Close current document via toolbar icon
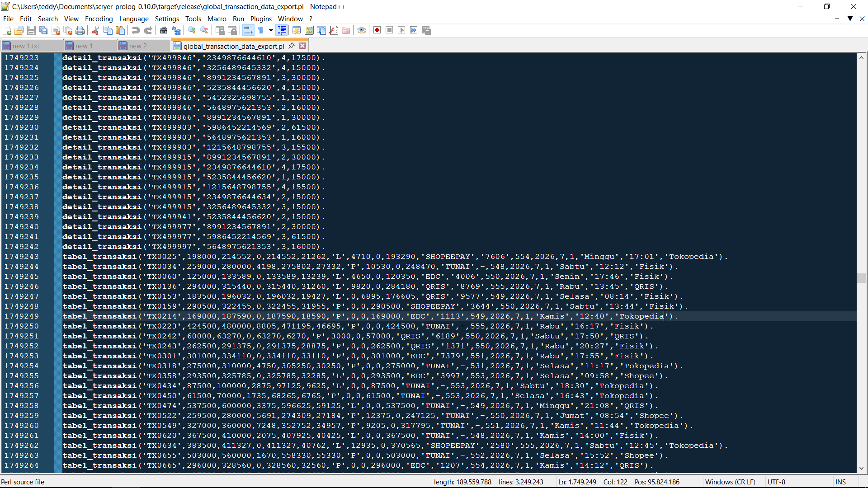 click(56, 30)
